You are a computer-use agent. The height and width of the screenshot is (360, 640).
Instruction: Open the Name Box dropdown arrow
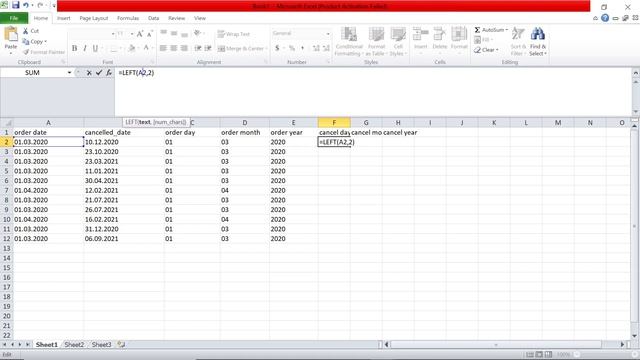(69, 73)
